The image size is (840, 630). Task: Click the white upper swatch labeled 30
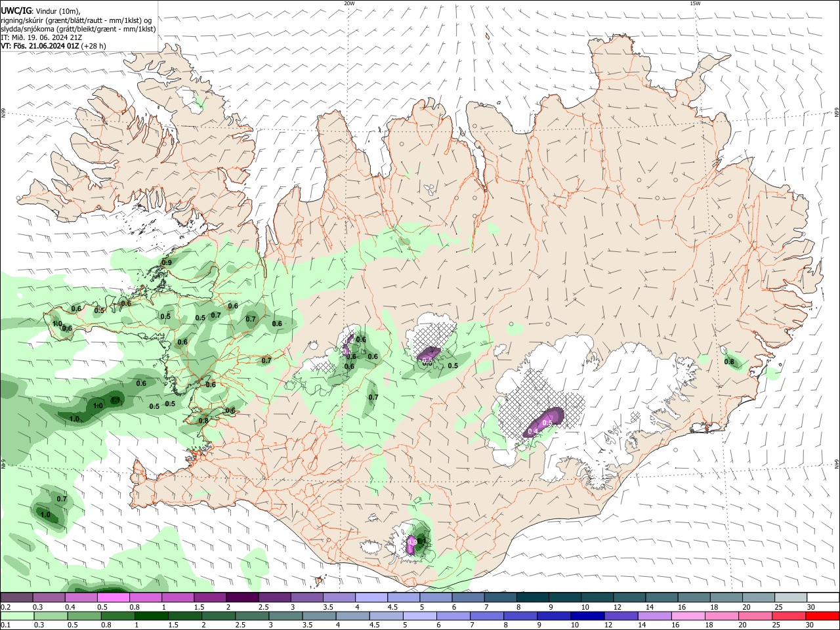[822, 598]
